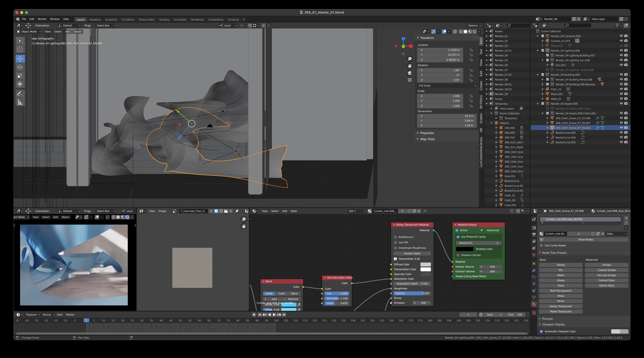Click the Show Nodes button
The image size is (644, 358).
(586, 240)
